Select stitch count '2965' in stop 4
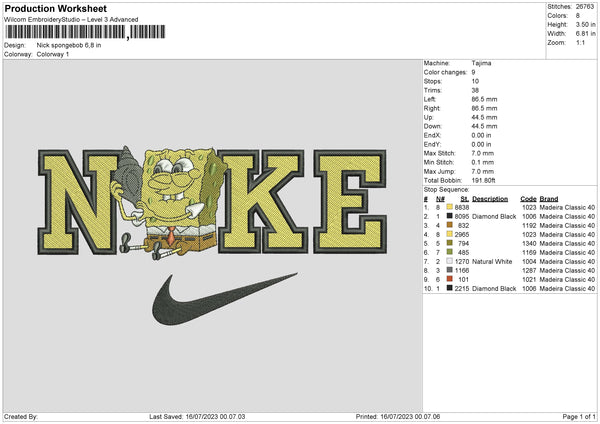 pyautogui.click(x=462, y=235)
